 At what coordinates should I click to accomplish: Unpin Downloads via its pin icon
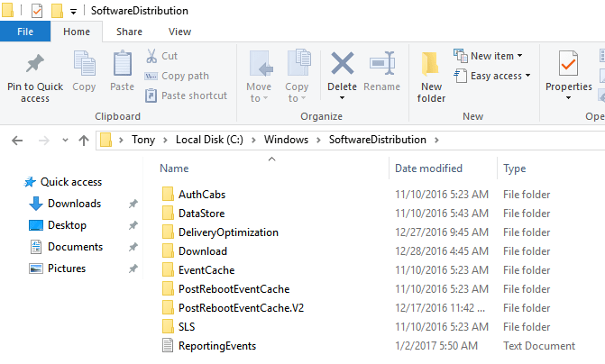[x=133, y=204]
